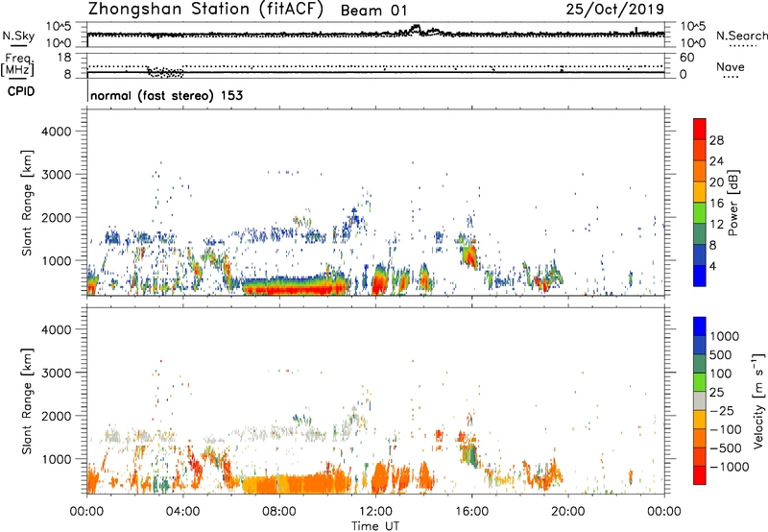768x532 pixels.
Task: Click the 'Zhongshan Station (fitACF)' title
Action: tap(205, 10)
